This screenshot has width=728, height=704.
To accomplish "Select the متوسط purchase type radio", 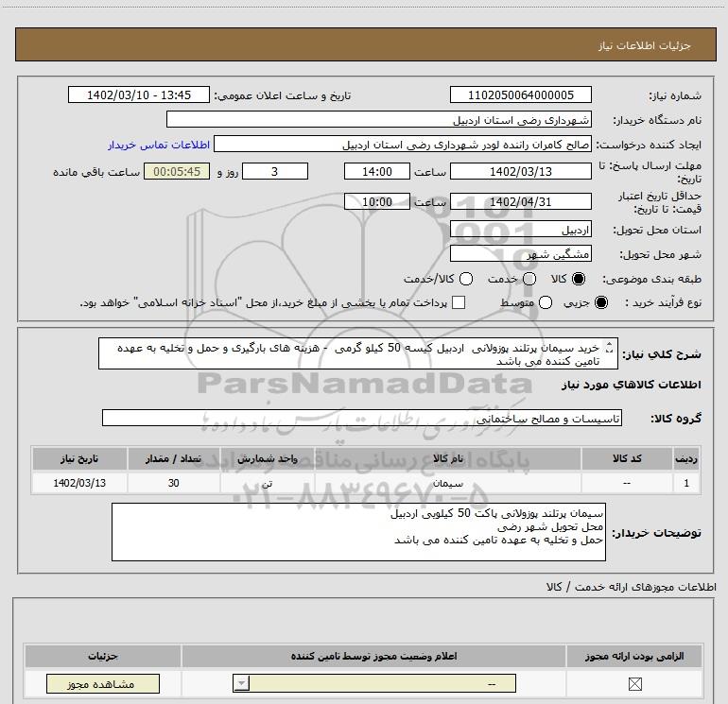I will [x=546, y=302].
